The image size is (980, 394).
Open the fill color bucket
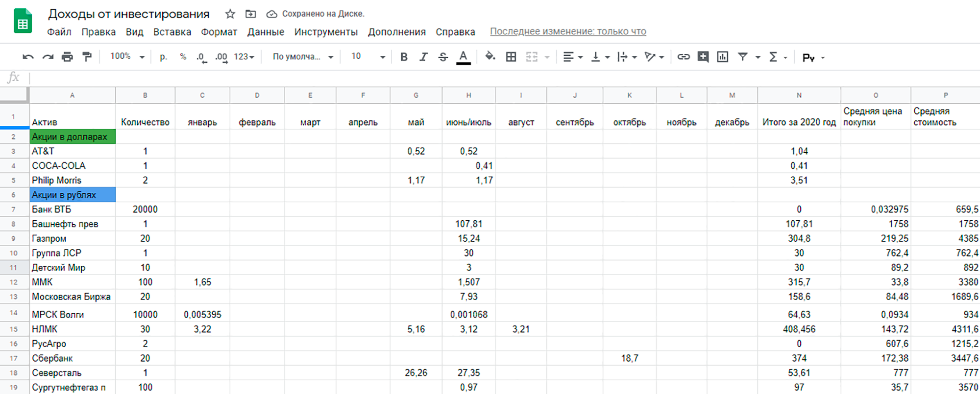490,57
